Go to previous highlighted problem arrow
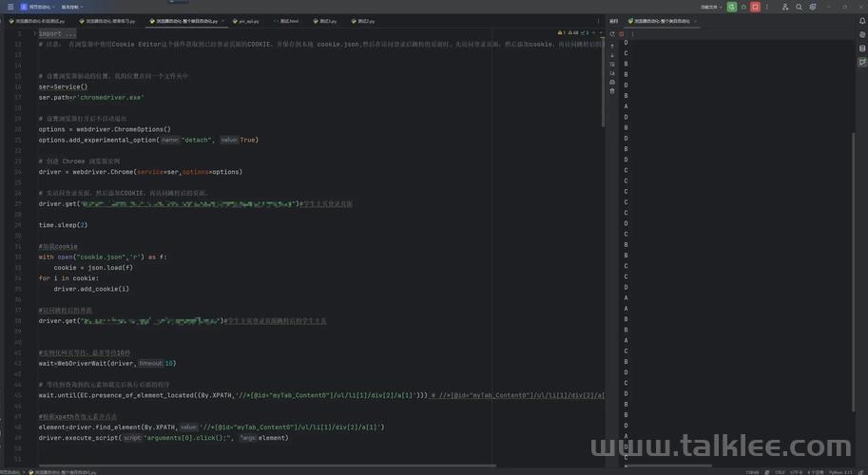This screenshot has height=475, width=868. (593, 33)
